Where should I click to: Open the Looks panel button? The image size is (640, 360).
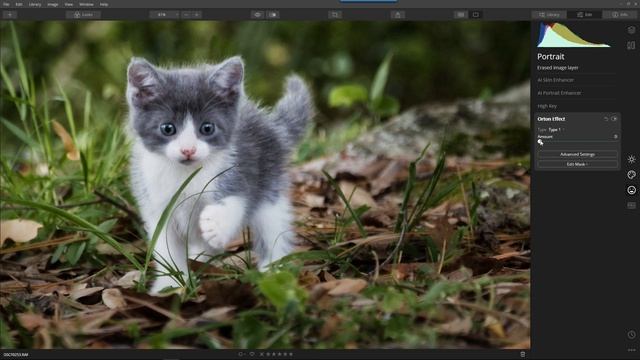pos(83,15)
